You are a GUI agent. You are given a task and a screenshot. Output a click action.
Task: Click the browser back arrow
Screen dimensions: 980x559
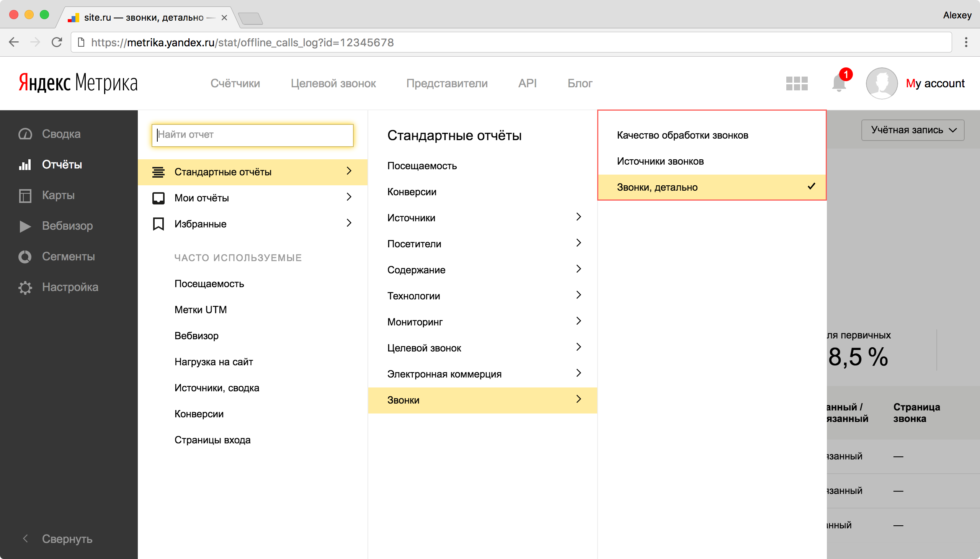(14, 42)
